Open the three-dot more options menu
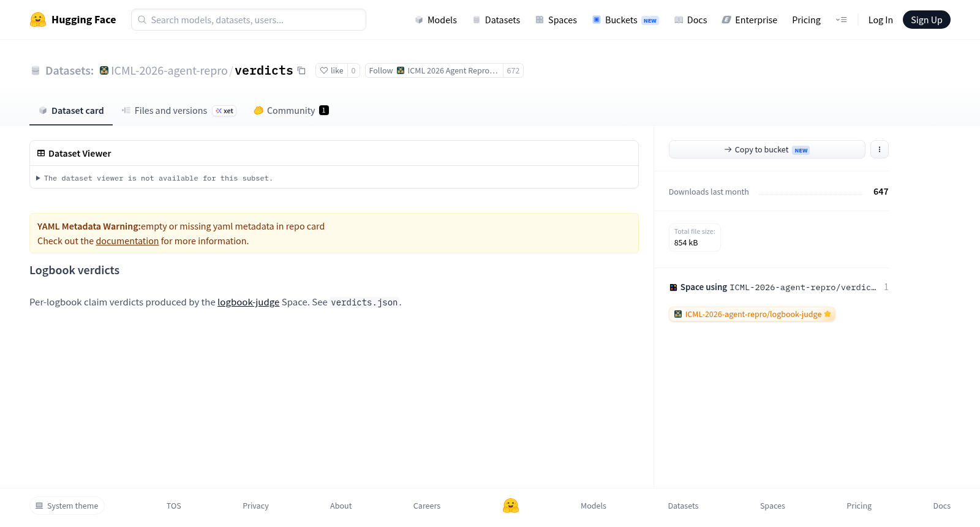Viewport: 980px width, 527px height. click(x=880, y=149)
